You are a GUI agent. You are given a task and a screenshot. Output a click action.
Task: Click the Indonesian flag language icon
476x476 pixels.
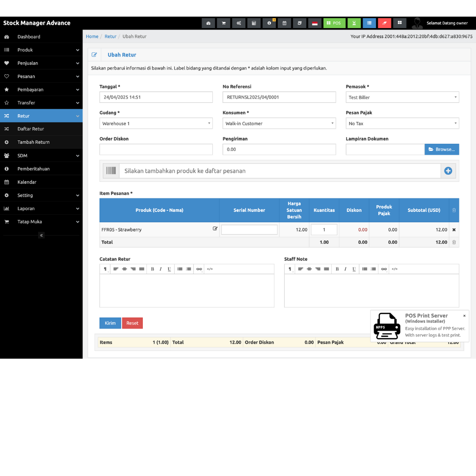tap(315, 23)
